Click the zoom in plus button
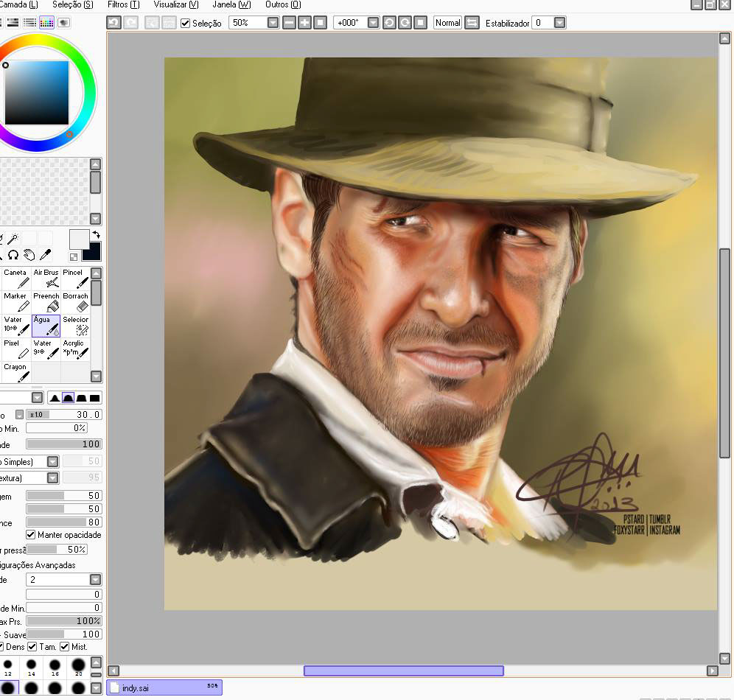This screenshot has width=734, height=700. tap(304, 23)
